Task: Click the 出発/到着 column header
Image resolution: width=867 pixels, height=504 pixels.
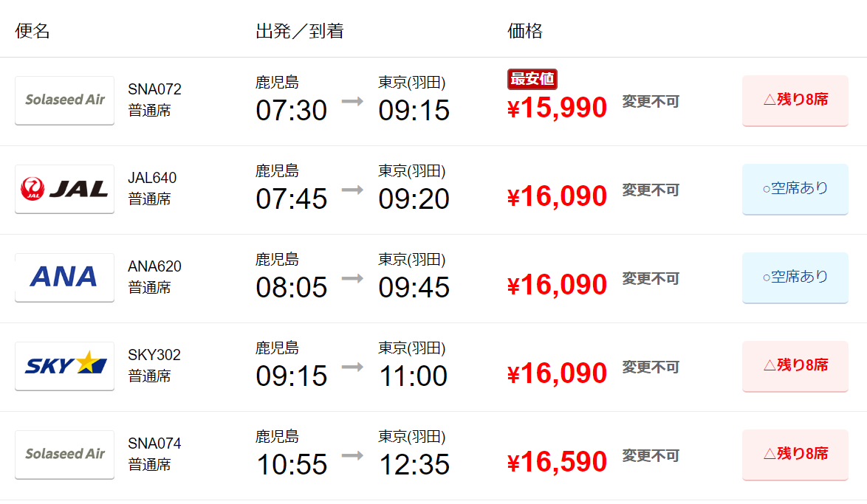Action: coord(300,31)
